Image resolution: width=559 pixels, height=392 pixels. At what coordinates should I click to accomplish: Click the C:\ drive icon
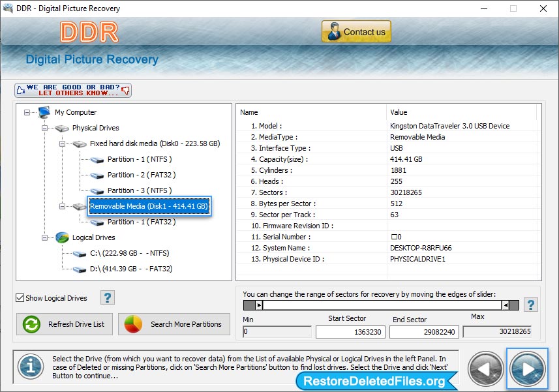click(80, 254)
